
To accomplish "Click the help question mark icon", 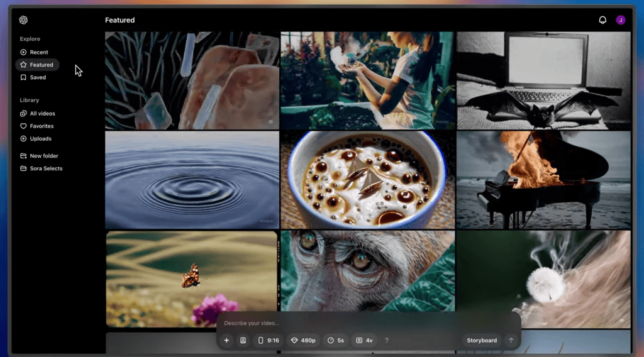I will (x=386, y=341).
